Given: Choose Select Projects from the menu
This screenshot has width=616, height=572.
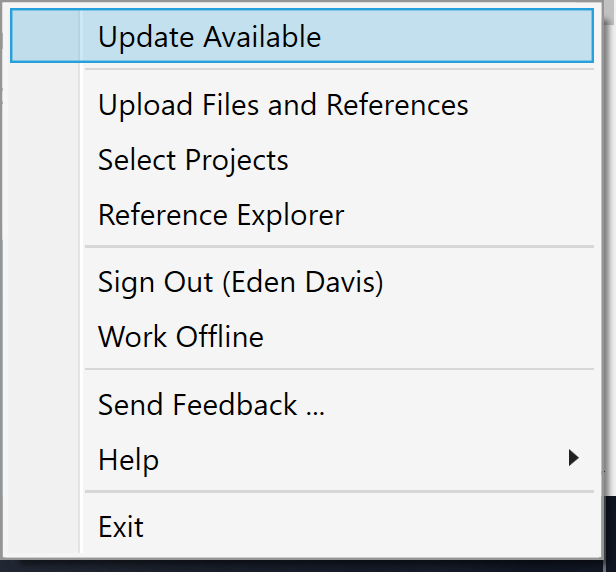Looking at the screenshot, I should coord(302,160).
